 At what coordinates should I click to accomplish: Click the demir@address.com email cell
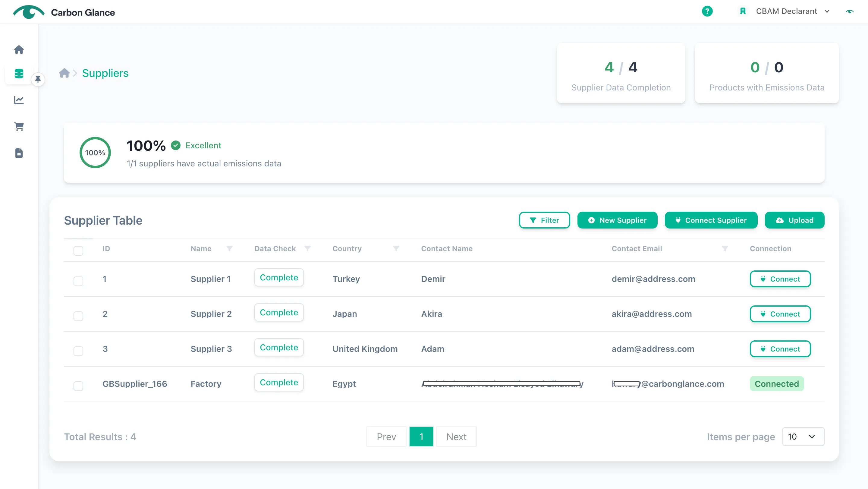[x=653, y=279]
